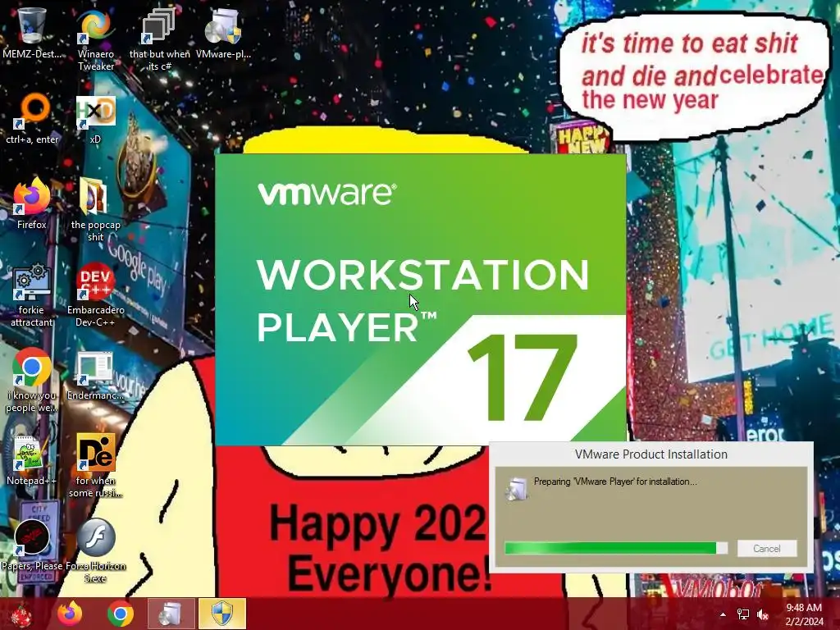
Task: Select the VMware-pl... installer desktop icon
Action: 223,32
